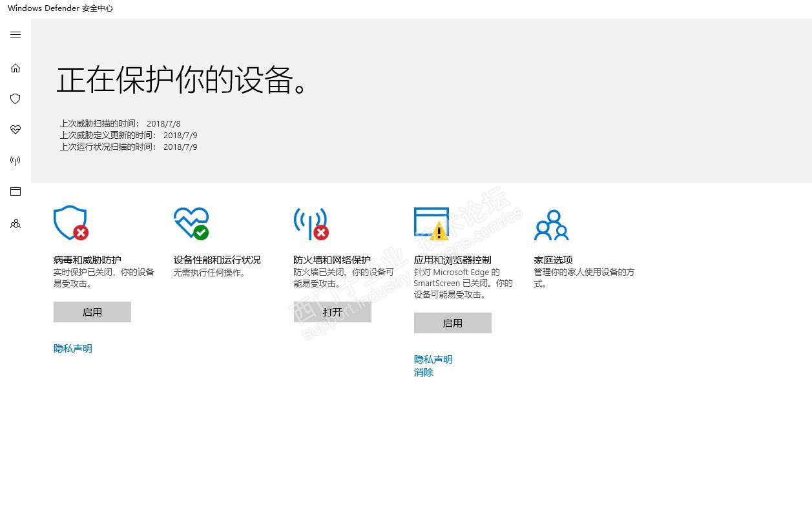This screenshot has height=527, width=812.
Task: Go to Home in sidebar
Action: pos(16,68)
